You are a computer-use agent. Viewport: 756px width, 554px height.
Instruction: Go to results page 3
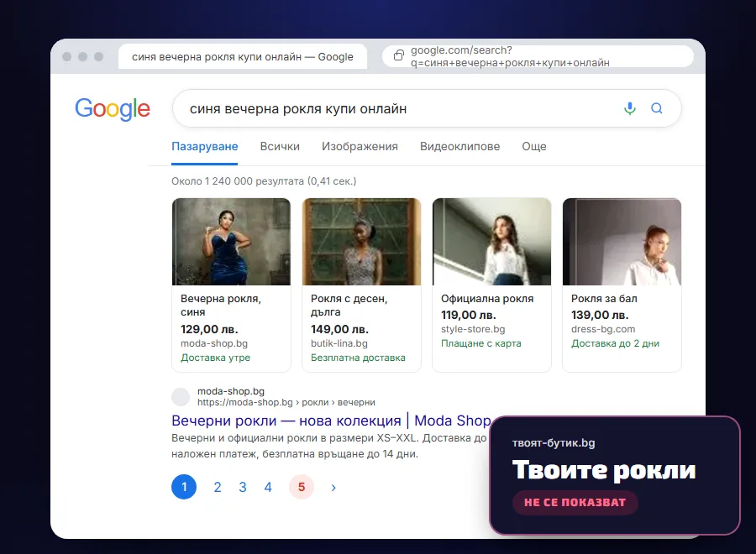[x=243, y=487]
